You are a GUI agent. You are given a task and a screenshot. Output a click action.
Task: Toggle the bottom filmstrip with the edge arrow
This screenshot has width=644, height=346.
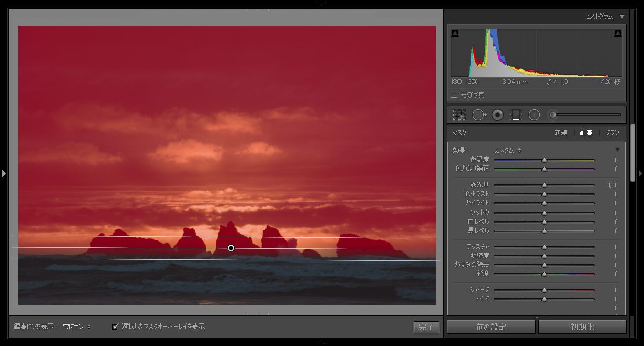tap(322, 342)
